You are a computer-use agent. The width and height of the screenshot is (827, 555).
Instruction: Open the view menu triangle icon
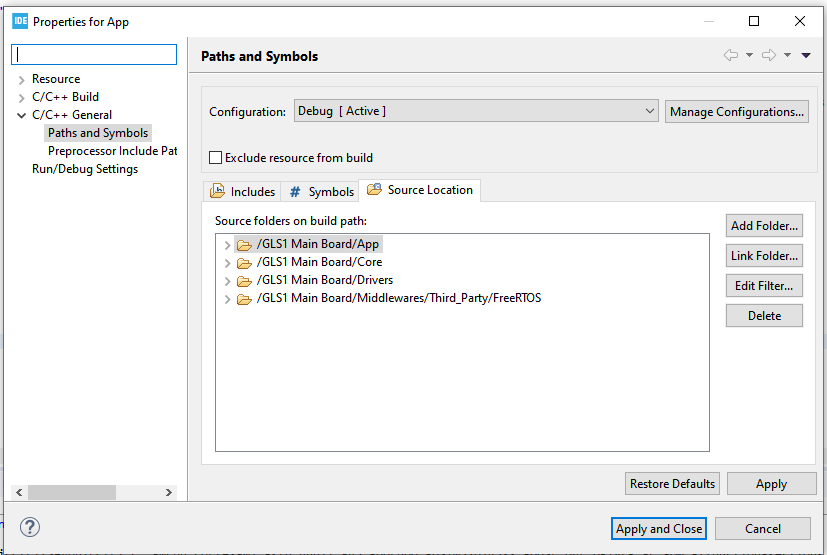pos(806,56)
